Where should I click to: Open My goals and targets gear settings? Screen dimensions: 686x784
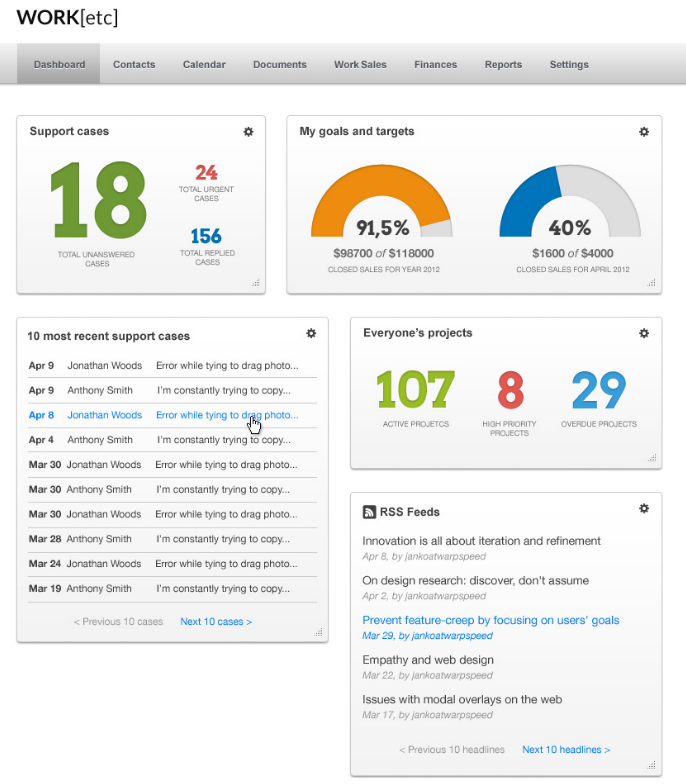(x=644, y=132)
